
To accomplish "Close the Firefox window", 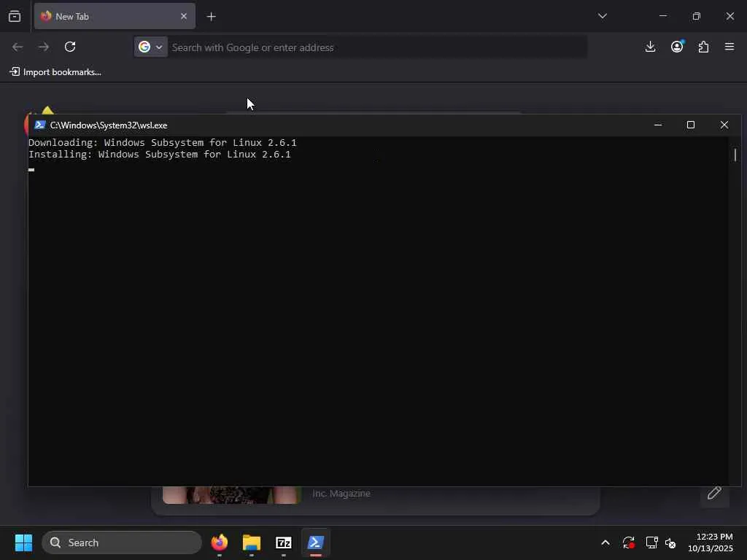I will 729,16.
